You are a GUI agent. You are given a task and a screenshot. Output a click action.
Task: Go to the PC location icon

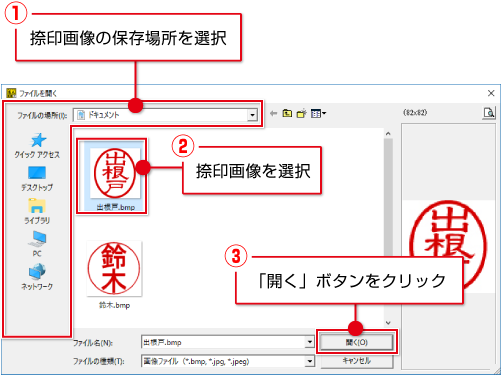(37, 244)
